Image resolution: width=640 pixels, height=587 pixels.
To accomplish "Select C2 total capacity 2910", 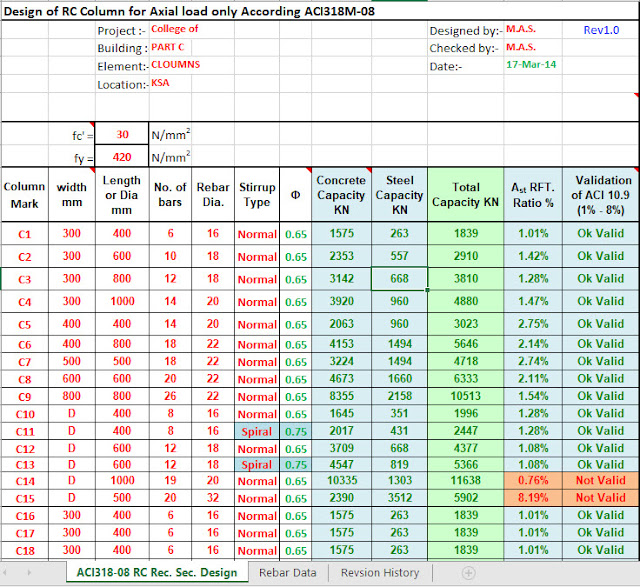I will tap(466, 256).
